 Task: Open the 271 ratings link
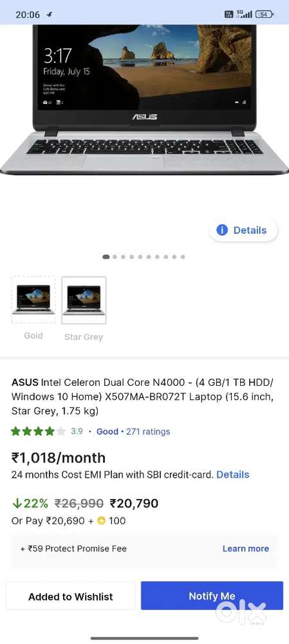148,431
